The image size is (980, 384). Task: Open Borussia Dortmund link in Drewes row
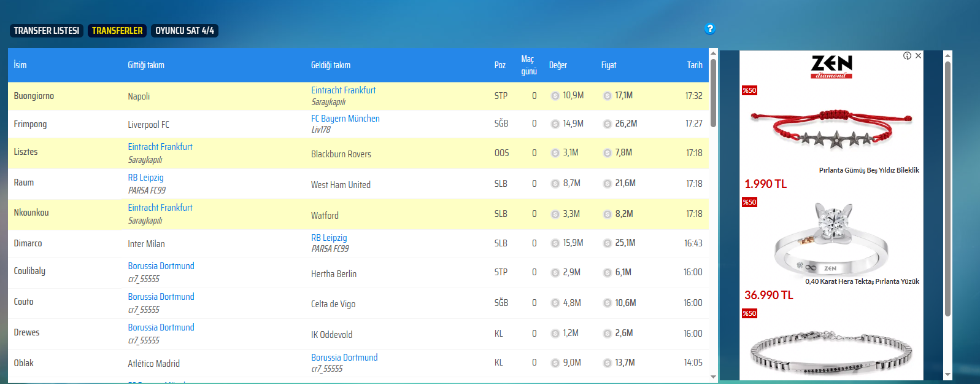click(161, 327)
